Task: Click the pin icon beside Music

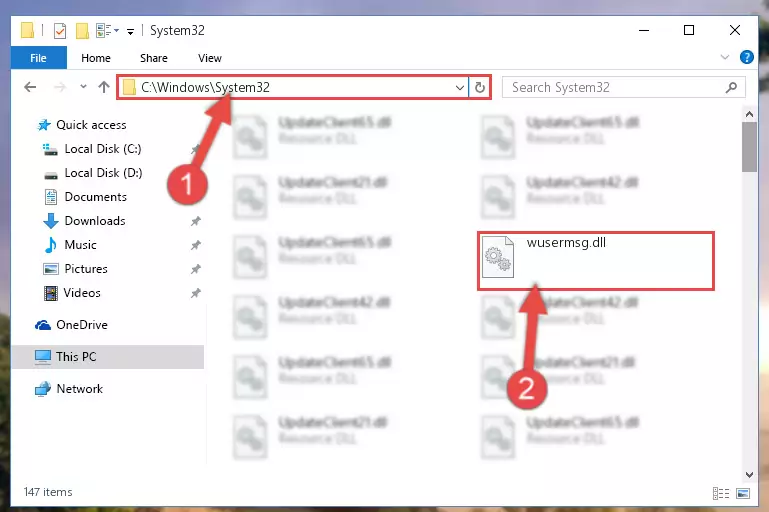Action: (x=195, y=245)
